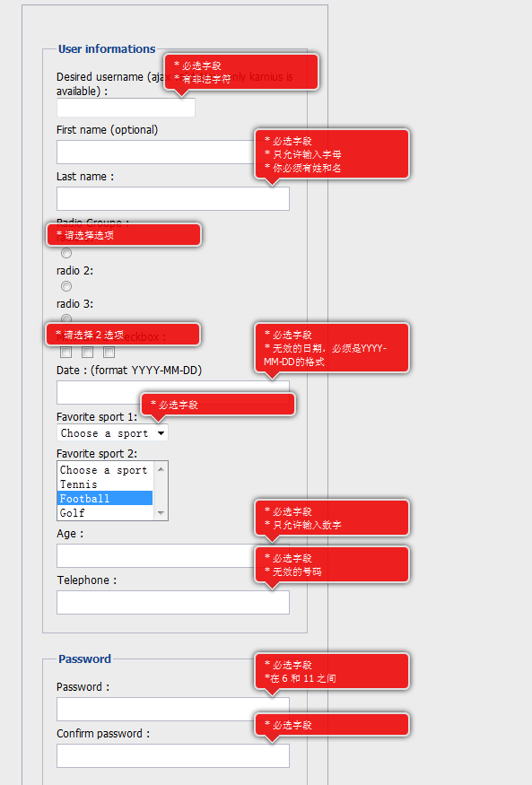Select Tennis in the Favorite sport 2 list
The width and height of the screenshot is (532, 785).
click(x=105, y=484)
